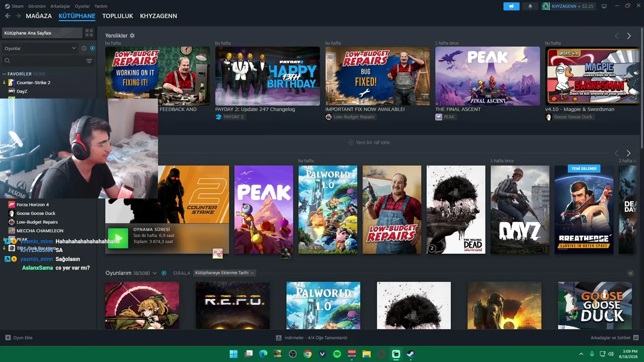
Task: Show previous Yenilikler news items
Action: coord(617,36)
